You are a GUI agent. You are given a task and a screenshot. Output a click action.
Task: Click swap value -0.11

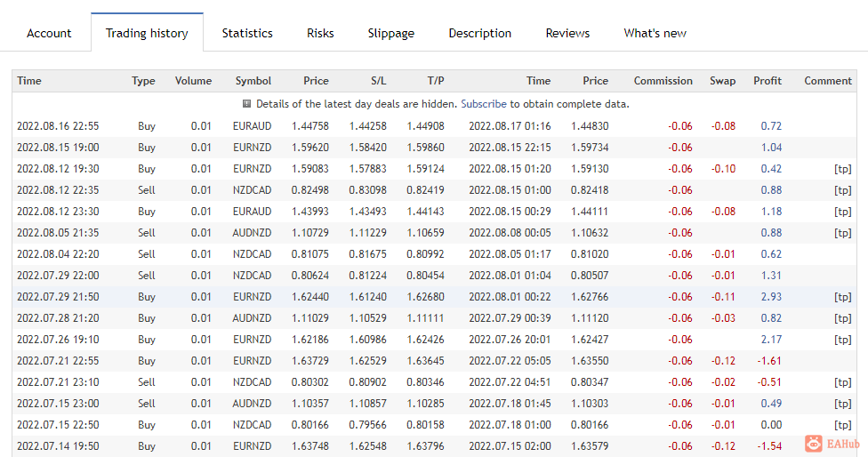click(x=723, y=297)
